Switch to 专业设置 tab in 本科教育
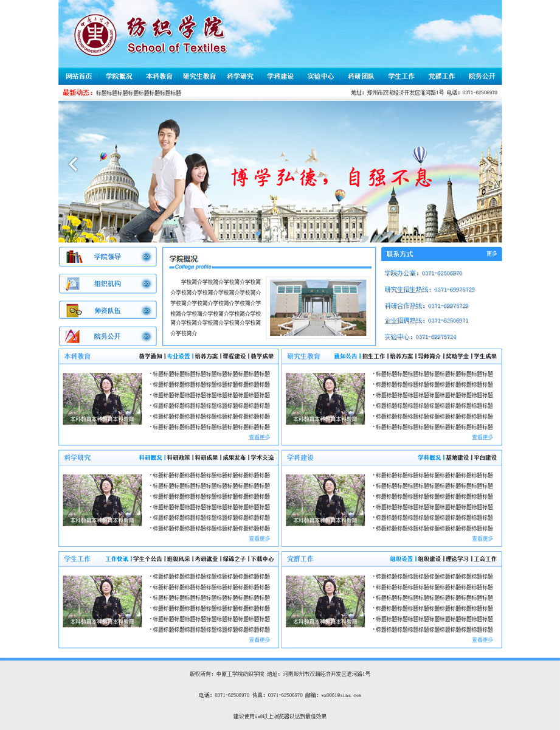 tap(179, 356)
